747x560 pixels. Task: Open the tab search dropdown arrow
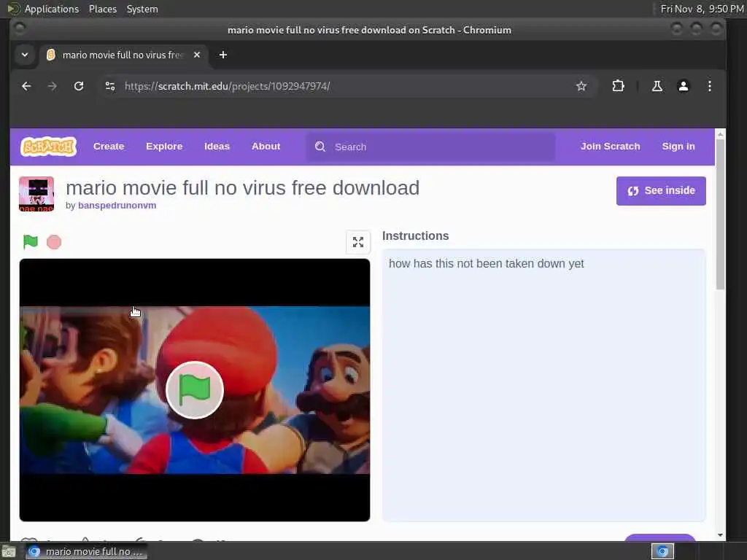(x=25, y=55)
